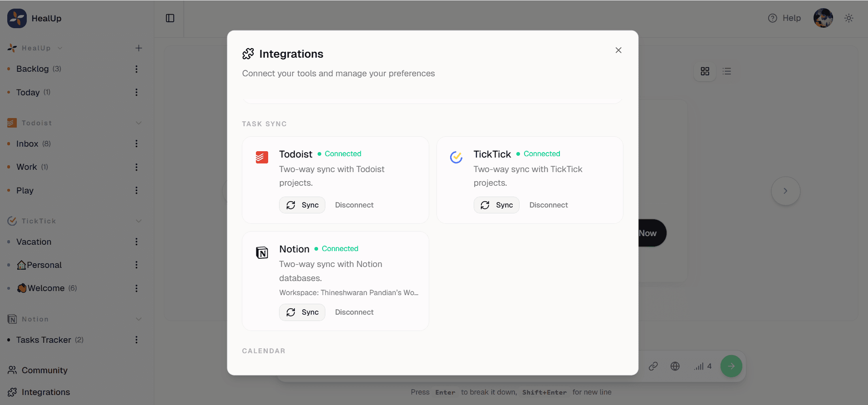Collapse the Notion sidebar section
This screenshot has width=868, height=405.
click(139, 319)
